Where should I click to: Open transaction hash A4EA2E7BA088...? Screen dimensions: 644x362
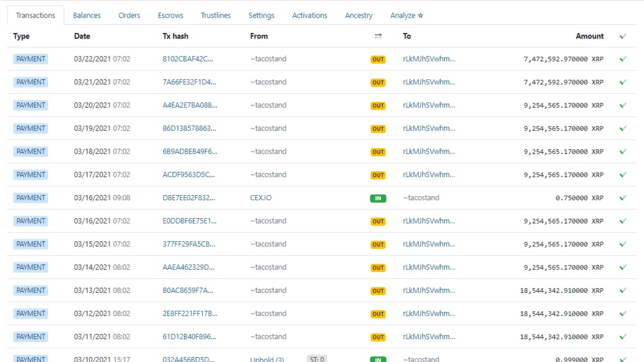click(x=190, y=105)
